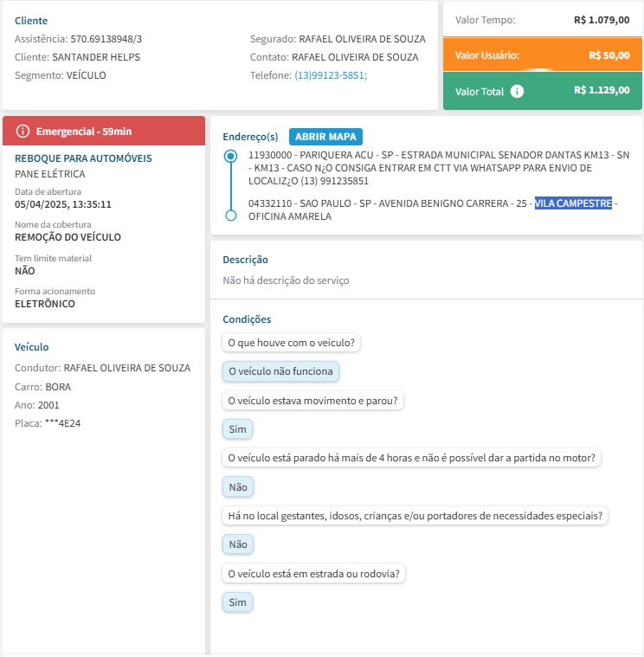Click 'Sim' under the 'movimento e parou' question
This screenshot has height=657, width=644.
coord(237,429)
